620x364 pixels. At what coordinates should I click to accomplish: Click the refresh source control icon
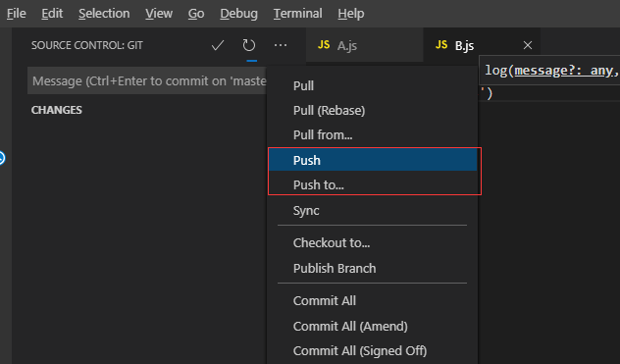(249, 45)
